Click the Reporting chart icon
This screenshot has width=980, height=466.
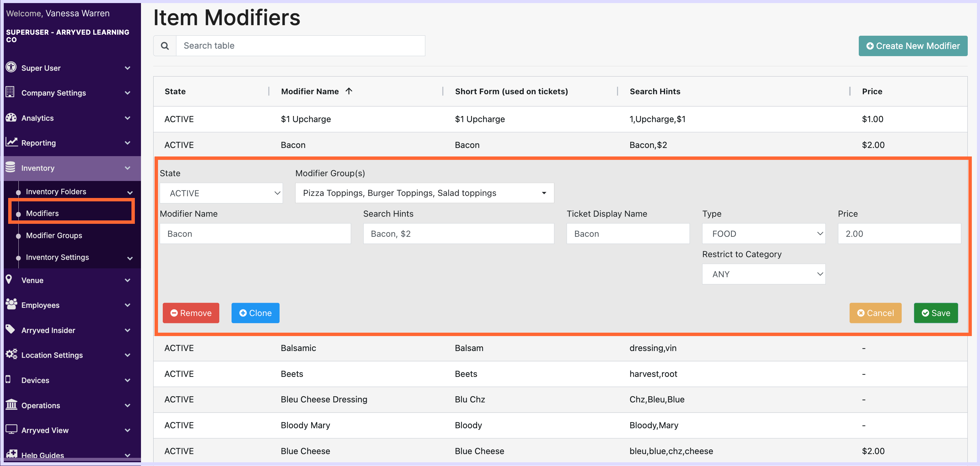click(12, 142)
